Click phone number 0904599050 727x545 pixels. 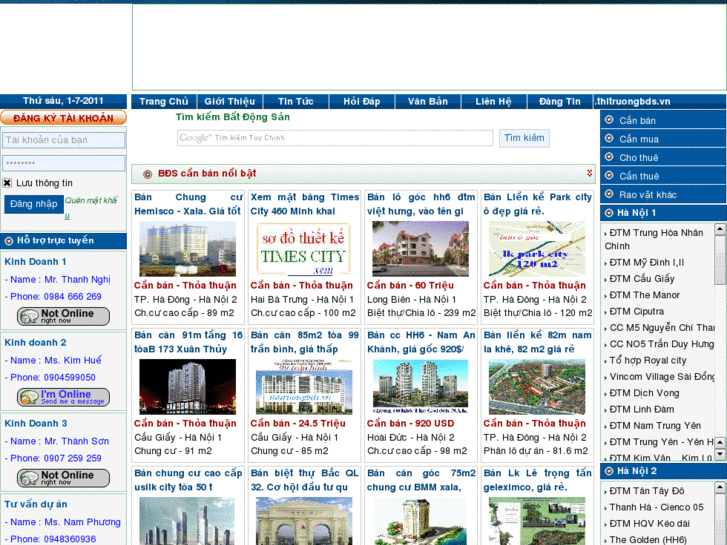pos(70,377)
